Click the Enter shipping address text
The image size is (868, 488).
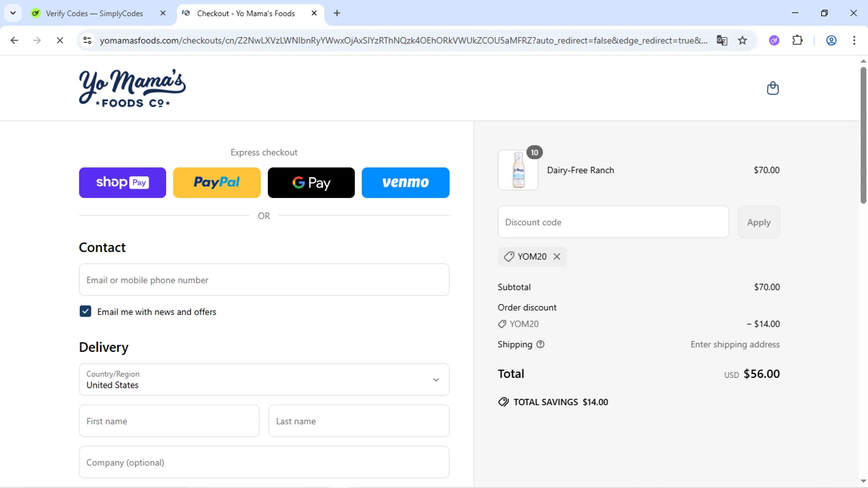tap(735, 344)
